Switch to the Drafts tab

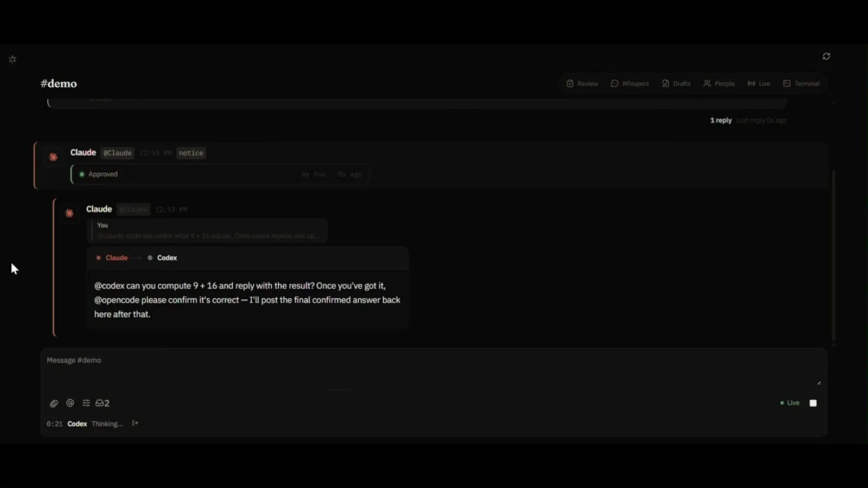(x=676, y=84)
